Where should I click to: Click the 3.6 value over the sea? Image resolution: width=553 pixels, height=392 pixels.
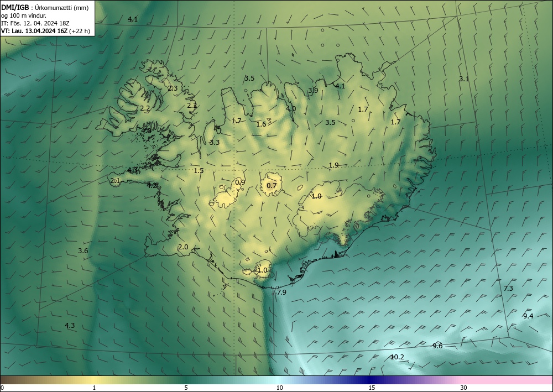click(83, 250)
